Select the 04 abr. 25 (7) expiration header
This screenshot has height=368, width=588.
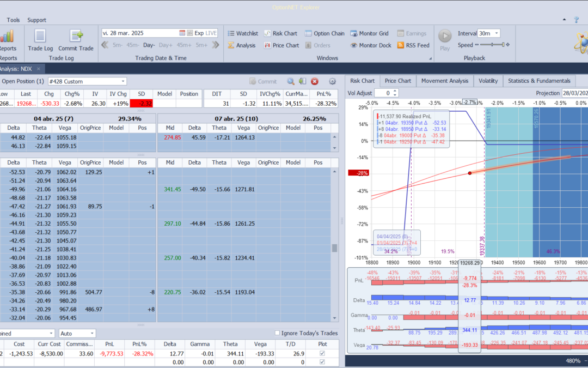coord(78,119)
